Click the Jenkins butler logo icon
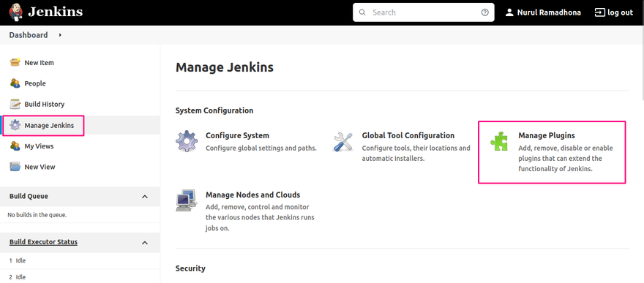The image size is (644, 283). tap(15, 12)
